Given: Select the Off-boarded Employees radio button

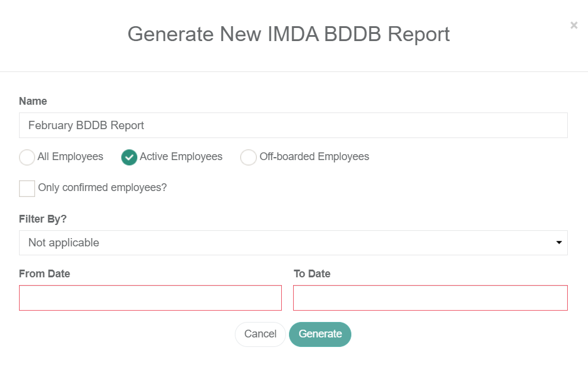Looking at the screenshot, I should coord(249,157).
